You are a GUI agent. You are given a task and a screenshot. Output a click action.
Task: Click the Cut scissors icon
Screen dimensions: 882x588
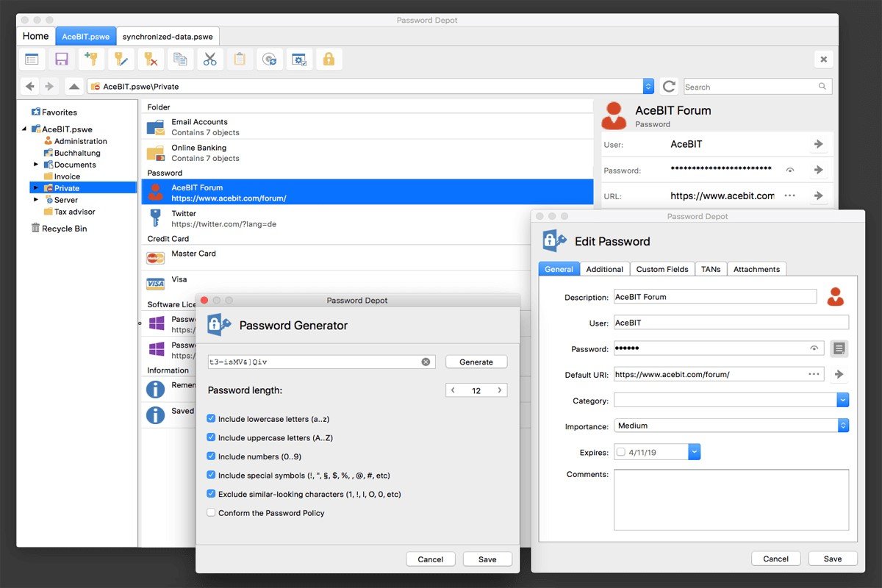point(210,60)
